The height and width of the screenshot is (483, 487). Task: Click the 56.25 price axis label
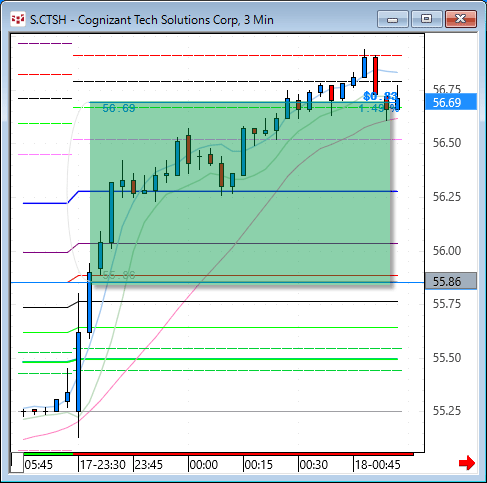pyautogui.click(x=447, y=197)
